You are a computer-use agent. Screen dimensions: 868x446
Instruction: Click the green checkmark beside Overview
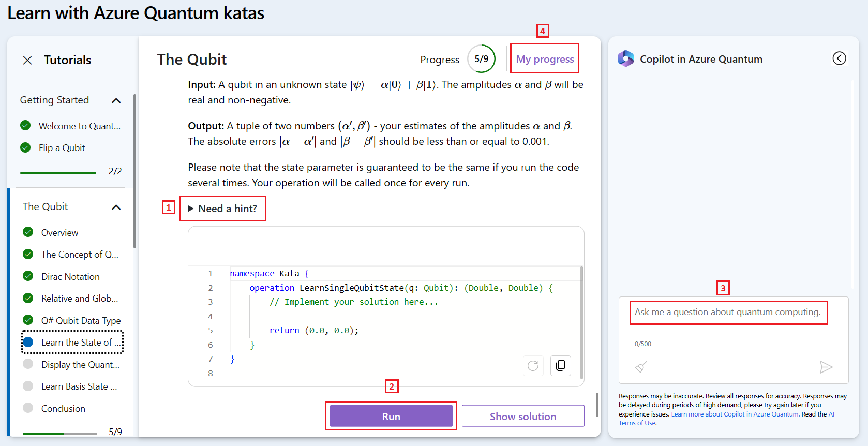tap(28, 232)
